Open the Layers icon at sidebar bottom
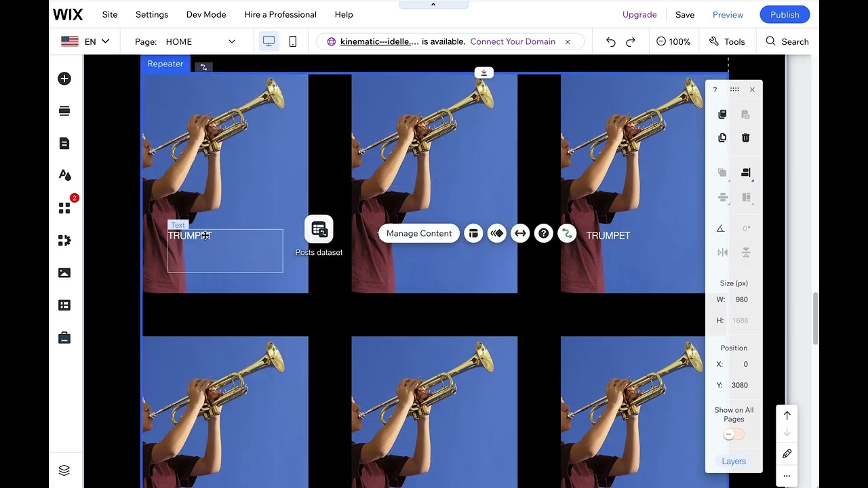Image resolution: width=868 pixels, height=488 pixels. click(x=64, y=470)
